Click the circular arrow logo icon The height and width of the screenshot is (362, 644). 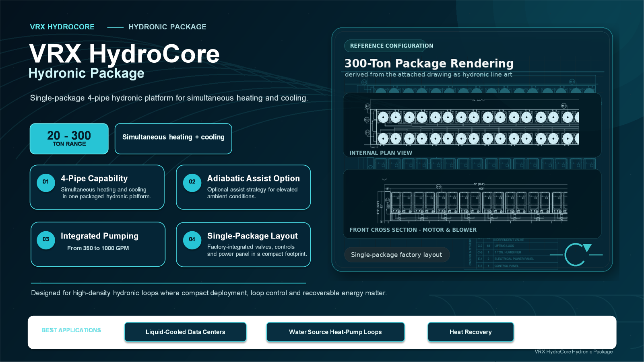pyautogui.click(x=576, y=255)
